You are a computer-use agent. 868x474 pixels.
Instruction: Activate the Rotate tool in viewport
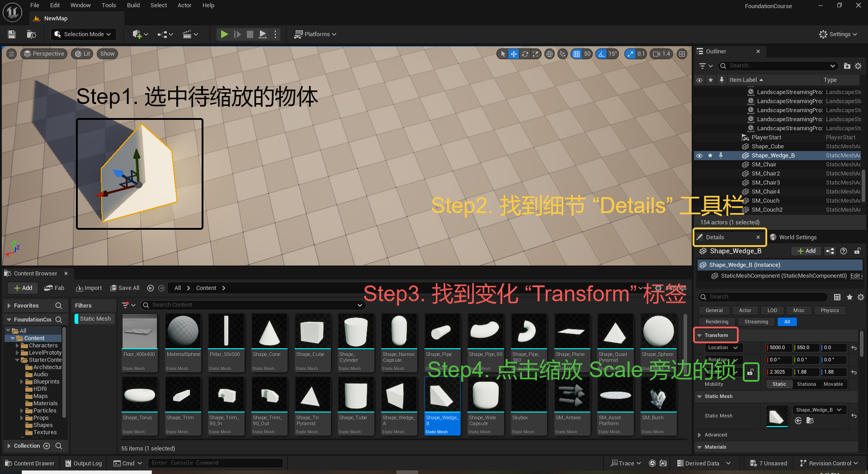pos(525,54)
